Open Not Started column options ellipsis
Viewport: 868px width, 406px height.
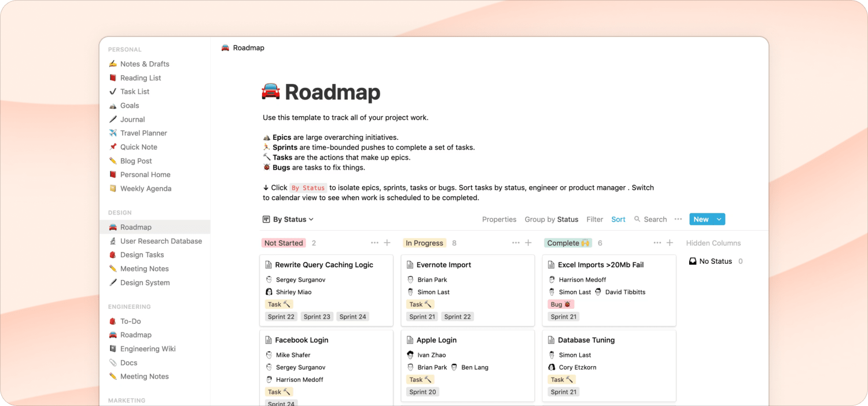click(375, 243)
